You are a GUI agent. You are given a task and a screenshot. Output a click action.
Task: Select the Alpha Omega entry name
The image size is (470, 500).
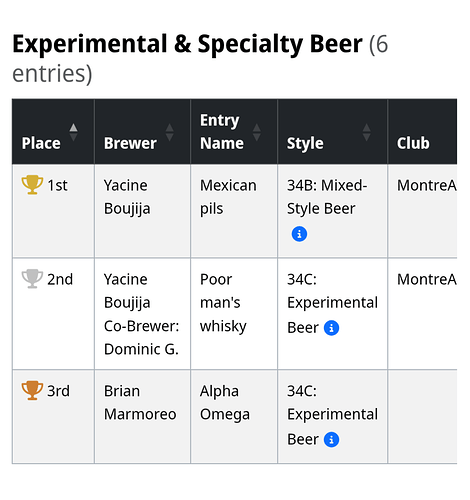tap(225, 403)
